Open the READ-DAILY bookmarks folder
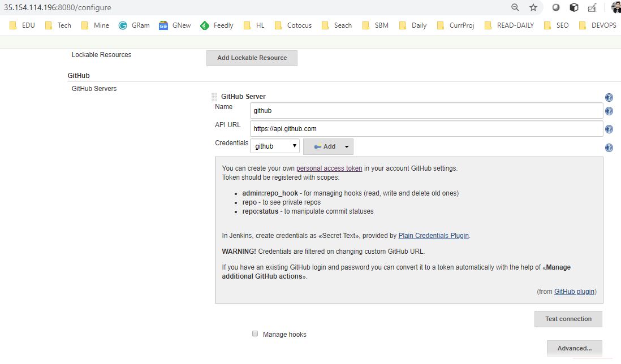621x364 pixels. tap(509, 25)
